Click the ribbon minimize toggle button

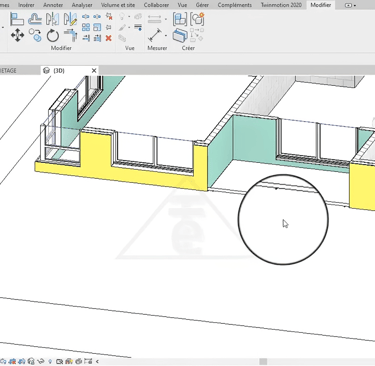(x=348, y=5)
